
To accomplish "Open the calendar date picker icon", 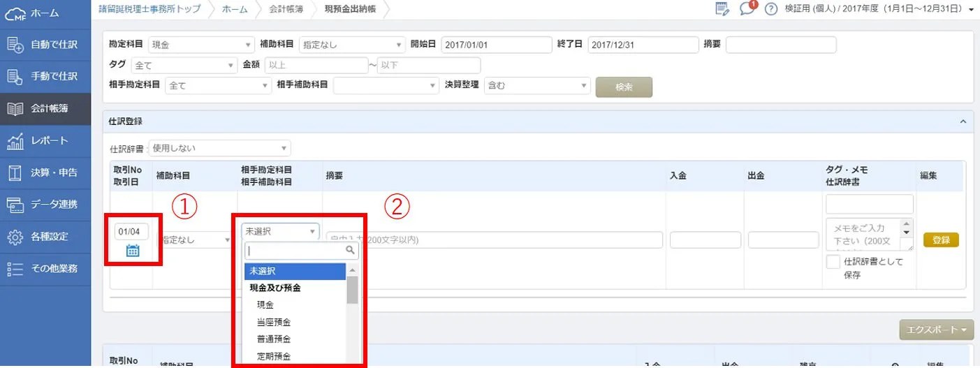I will (133, 251).
